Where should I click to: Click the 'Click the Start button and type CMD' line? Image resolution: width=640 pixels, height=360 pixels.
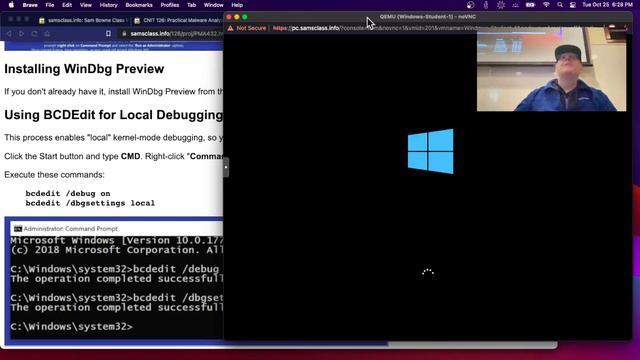113,156
